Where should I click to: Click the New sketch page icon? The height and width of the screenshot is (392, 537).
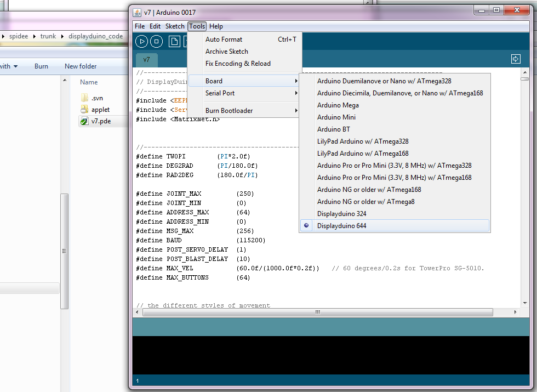coord(174,41)
